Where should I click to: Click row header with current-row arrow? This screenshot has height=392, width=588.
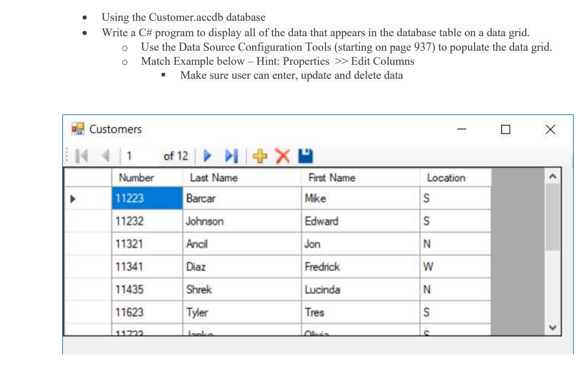click(x=88, y=198)
